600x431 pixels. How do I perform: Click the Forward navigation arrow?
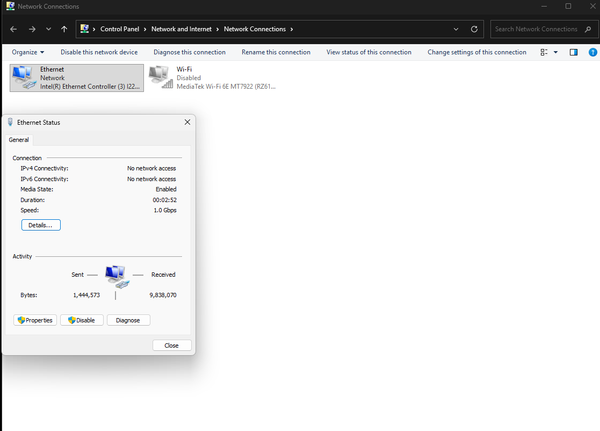point(30,29)
